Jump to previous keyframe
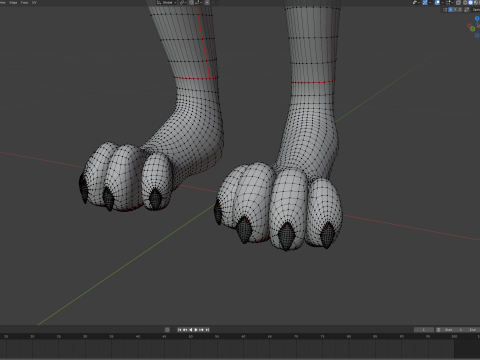This screenshot has width=480, height=360. pos(185,330)
